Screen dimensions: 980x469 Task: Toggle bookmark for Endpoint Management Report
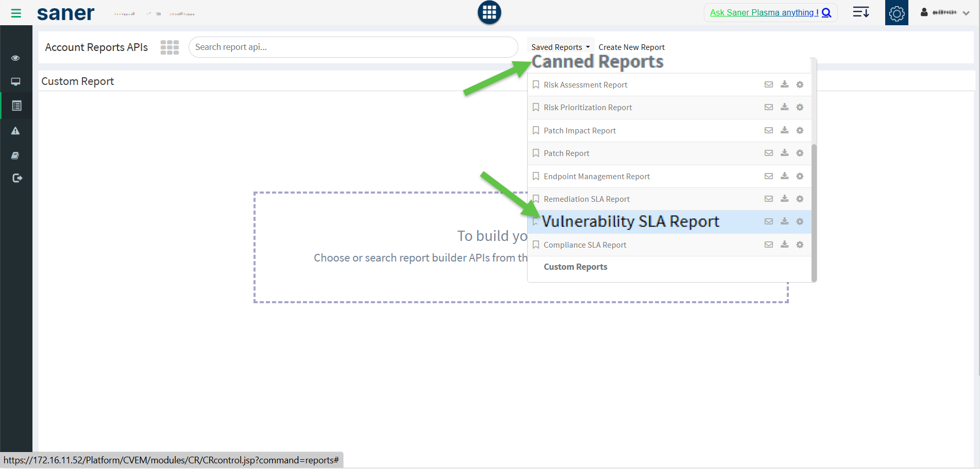536,177
